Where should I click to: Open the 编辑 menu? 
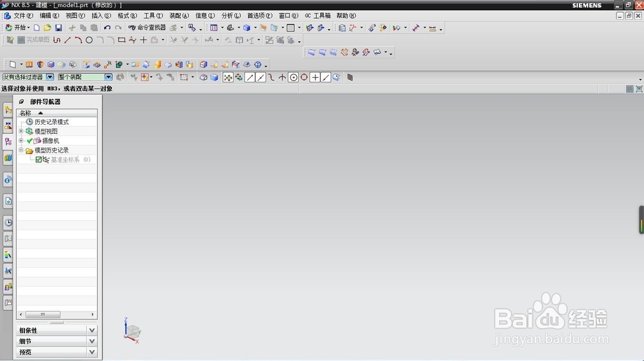[50, 15]
